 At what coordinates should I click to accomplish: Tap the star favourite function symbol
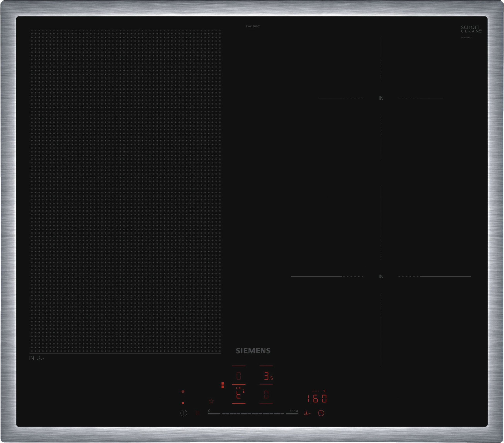click(211, 401)
